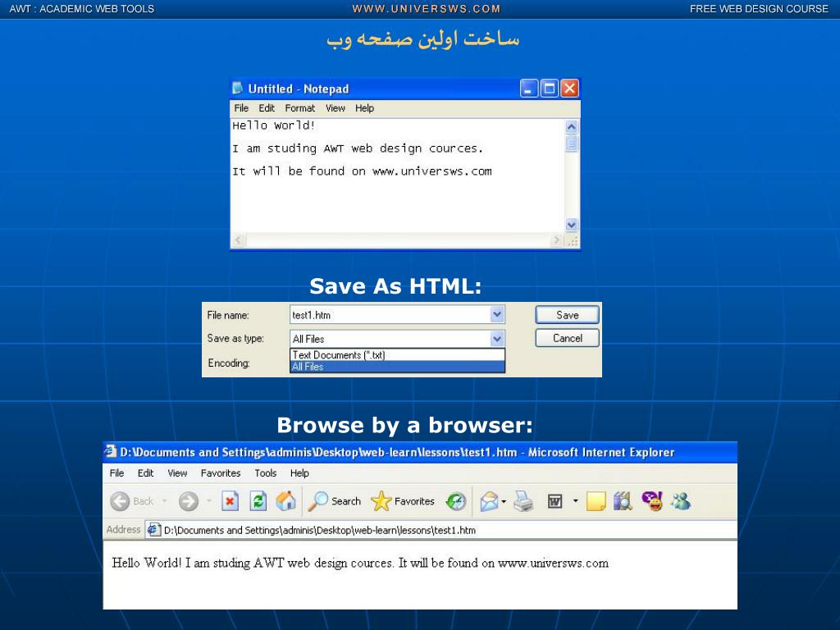
Task: Click the 'Browse by a browser:' heading
Action: click(404, 426)
